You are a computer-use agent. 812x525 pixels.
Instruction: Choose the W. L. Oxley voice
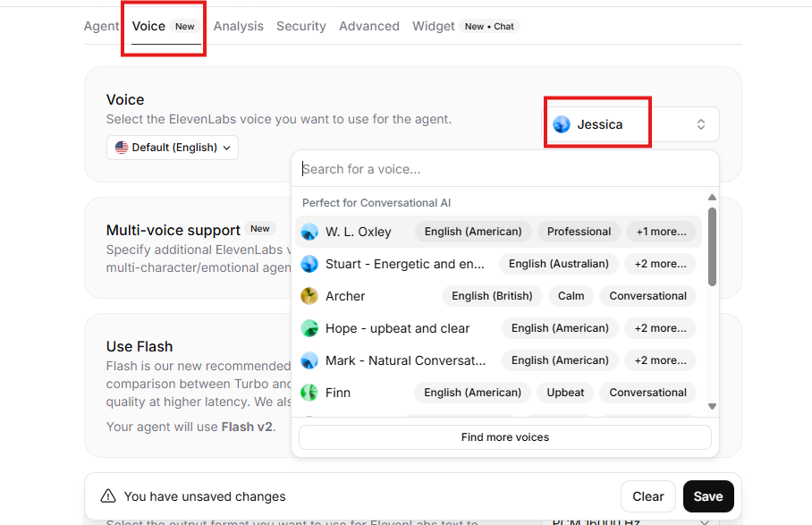coord(498,232)
